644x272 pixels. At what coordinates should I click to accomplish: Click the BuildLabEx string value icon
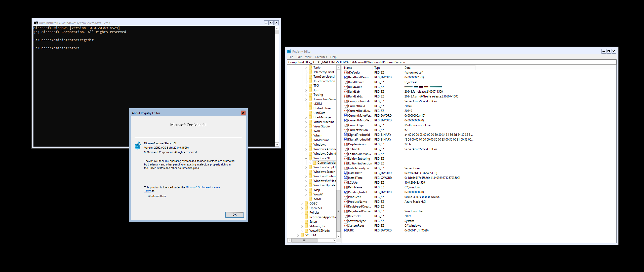346,96
